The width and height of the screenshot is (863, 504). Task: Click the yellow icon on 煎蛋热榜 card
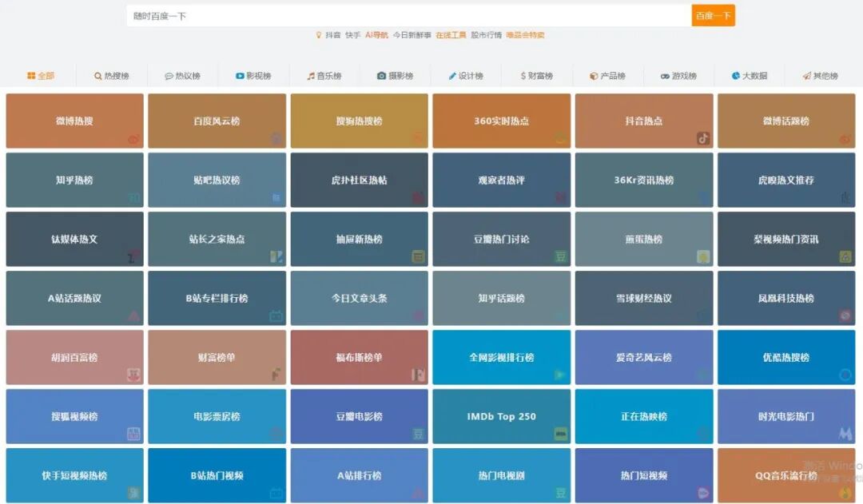tap(703, 256)
